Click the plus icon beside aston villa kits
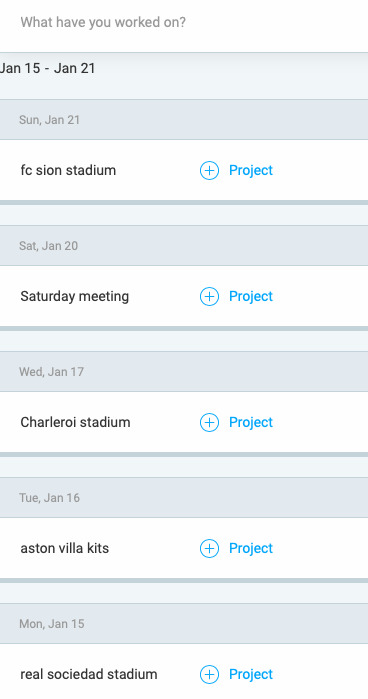Viewport: 368px width, 699px height. click(x=209, y=548)
